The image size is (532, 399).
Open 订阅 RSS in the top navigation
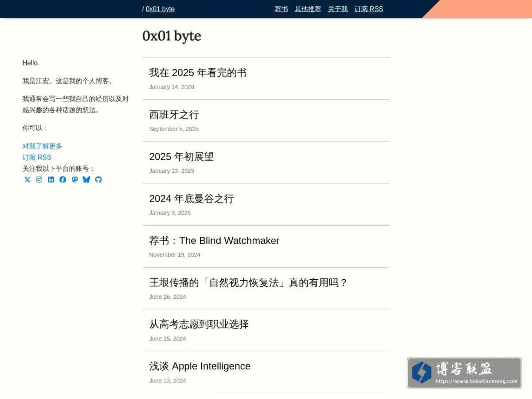[x=369, y=9]
